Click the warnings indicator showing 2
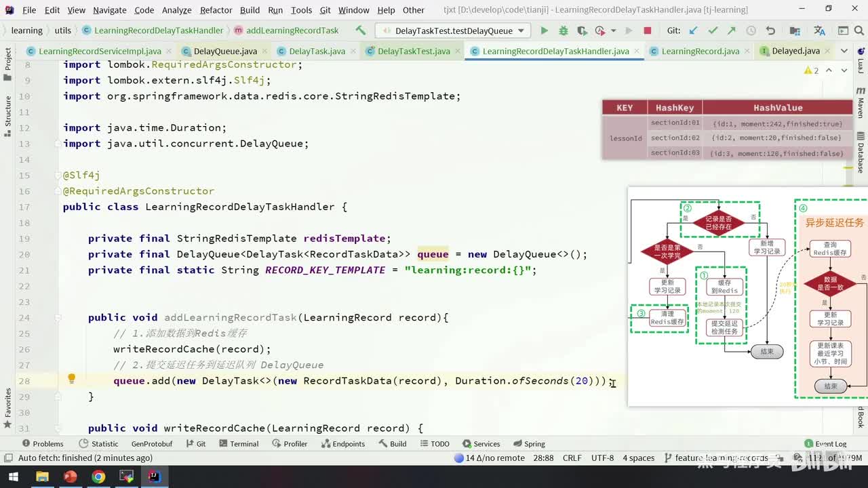The height and width of the screenshot is (488, 868). [811, 70]
